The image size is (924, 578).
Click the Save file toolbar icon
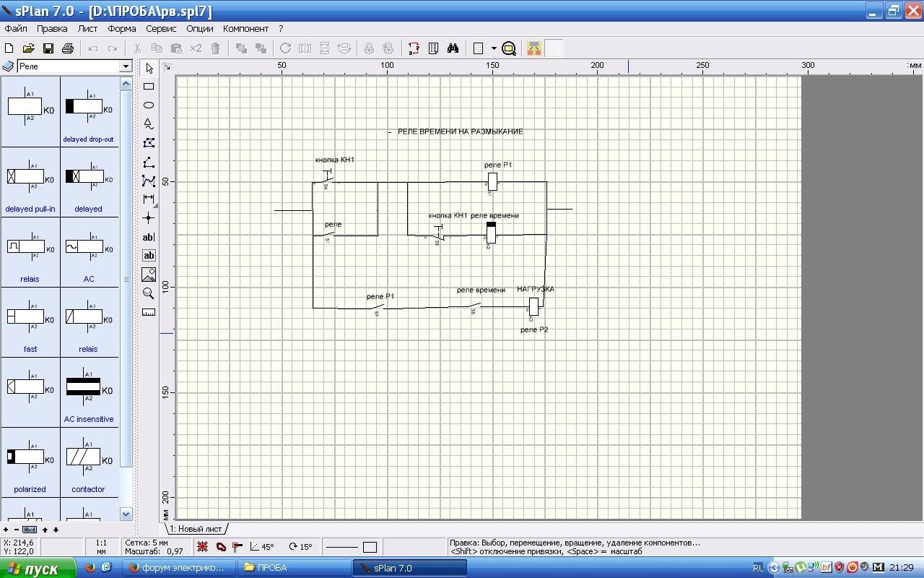tap(48, 48)
